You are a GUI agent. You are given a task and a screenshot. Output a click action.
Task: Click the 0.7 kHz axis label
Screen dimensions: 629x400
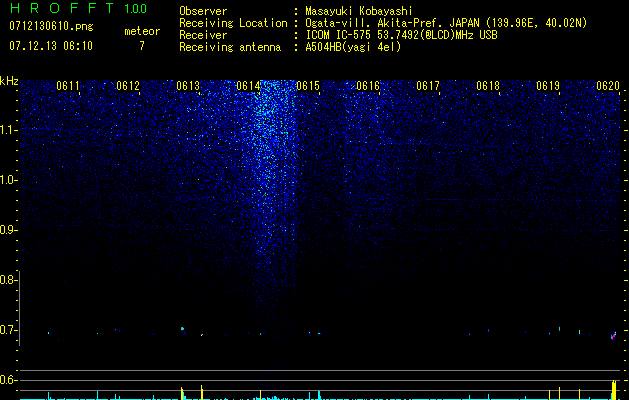(7, 330)
